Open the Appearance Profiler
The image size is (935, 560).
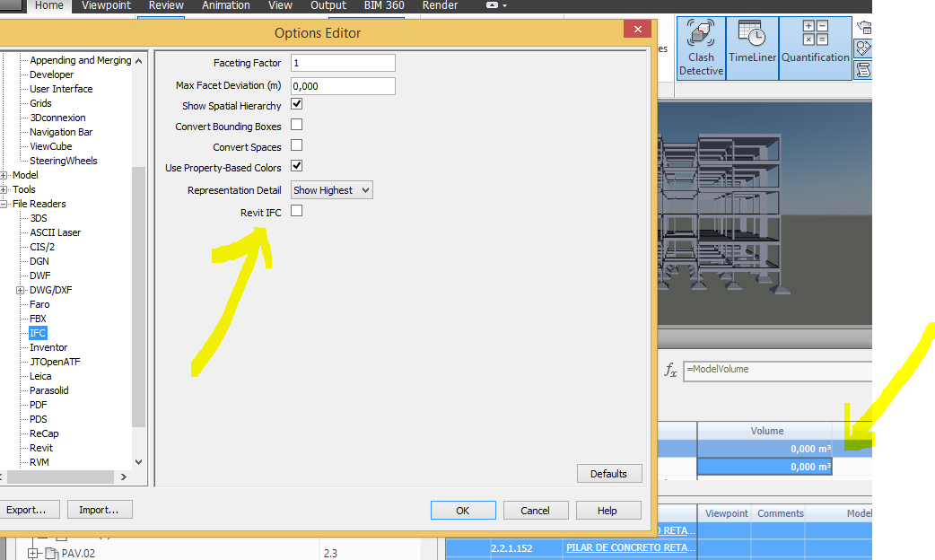(863, 48)
